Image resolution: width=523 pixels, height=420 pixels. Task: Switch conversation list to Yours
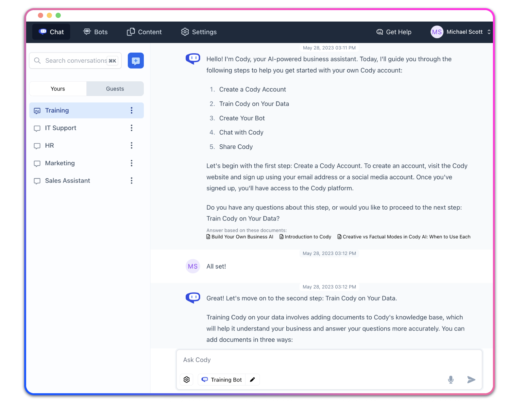(58, 89)
